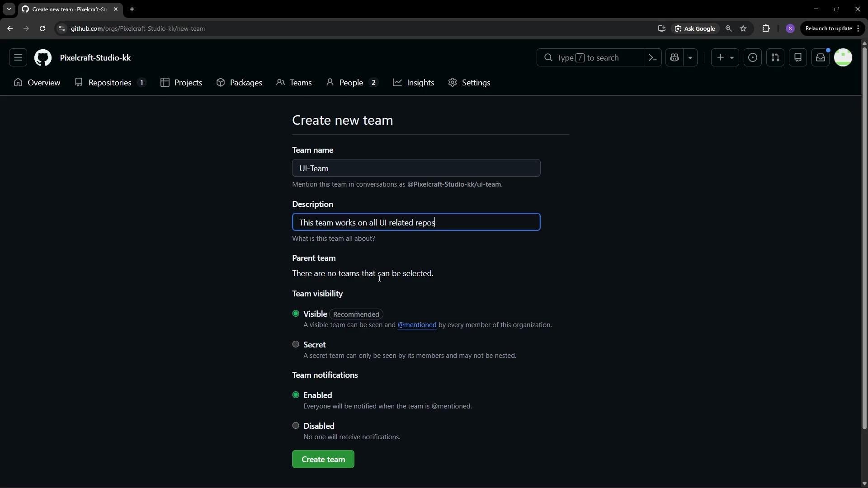Open the command palette icon in search
This screenshot has width=868, height=488.
pos(652,57)
